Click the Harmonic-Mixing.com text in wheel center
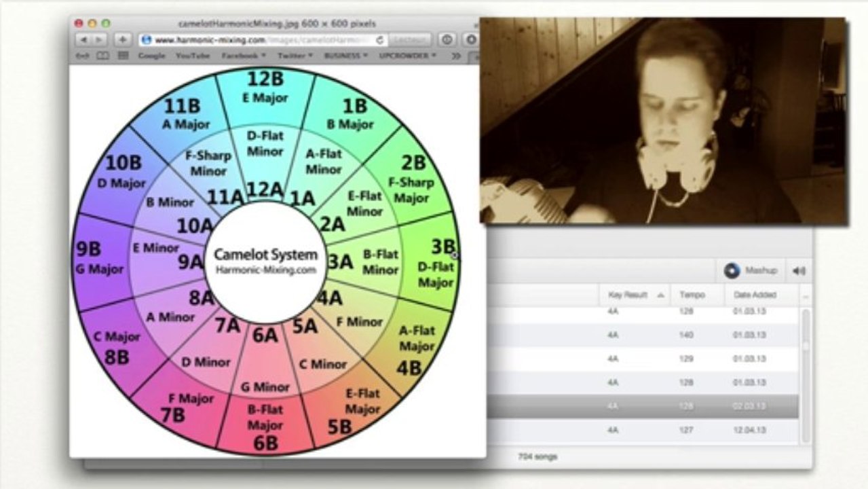868x489 pixels. 265,270
